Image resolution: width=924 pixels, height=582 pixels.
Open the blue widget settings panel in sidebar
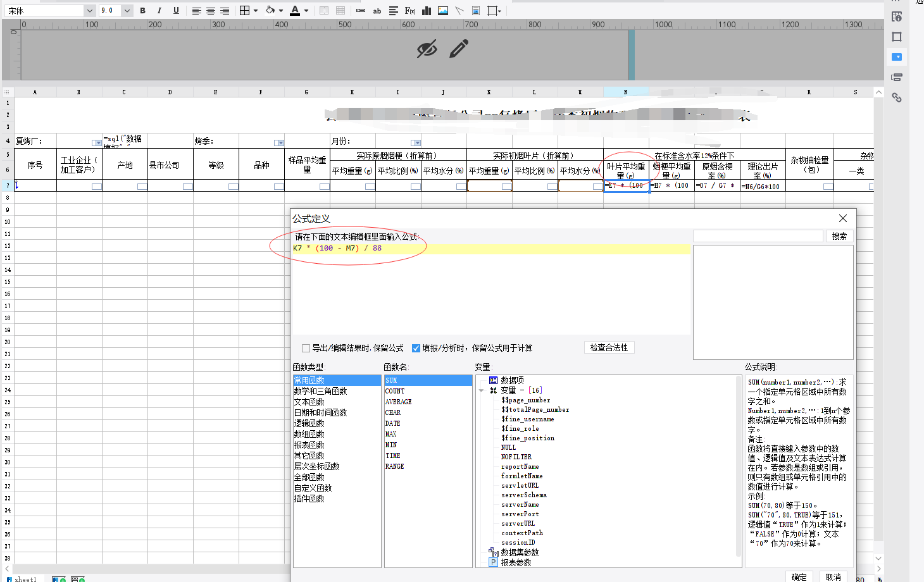[897, 57]
